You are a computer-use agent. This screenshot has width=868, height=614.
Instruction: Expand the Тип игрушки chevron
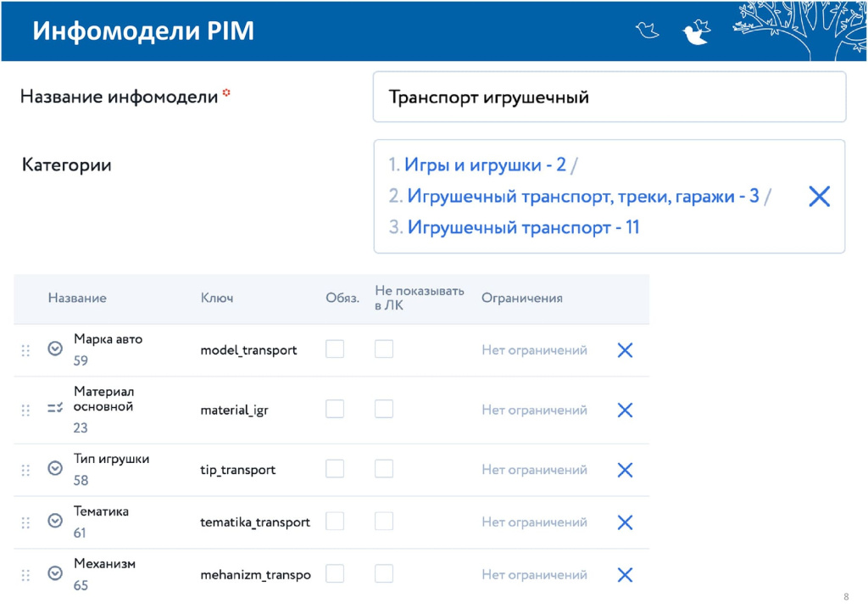(55, 468)
